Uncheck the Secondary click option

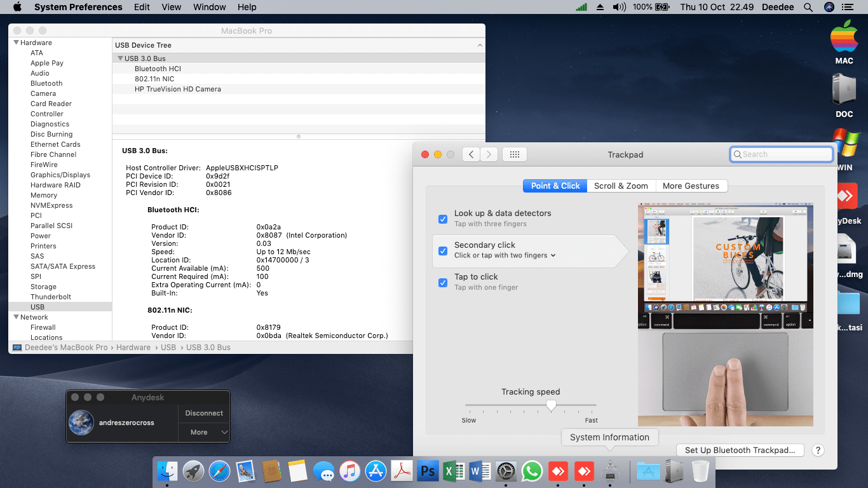(443, 250)
